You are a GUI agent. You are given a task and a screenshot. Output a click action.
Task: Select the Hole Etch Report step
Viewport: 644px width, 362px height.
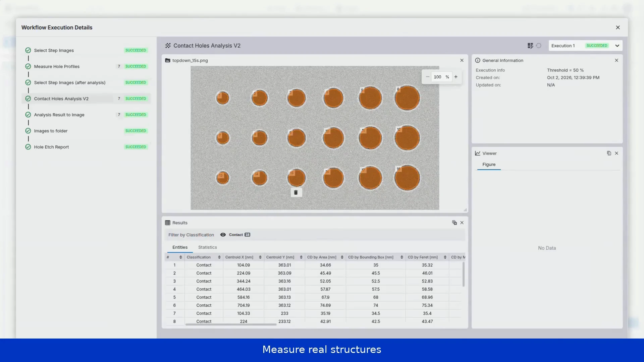point(87,147)
